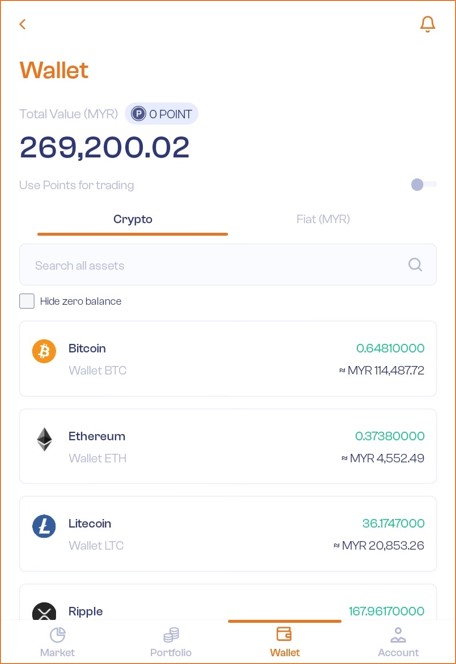Image resolution: width=456 pixels, height=664 pixels.
Task: Select the Ethereum logo icon
Action: click(44, 439)
